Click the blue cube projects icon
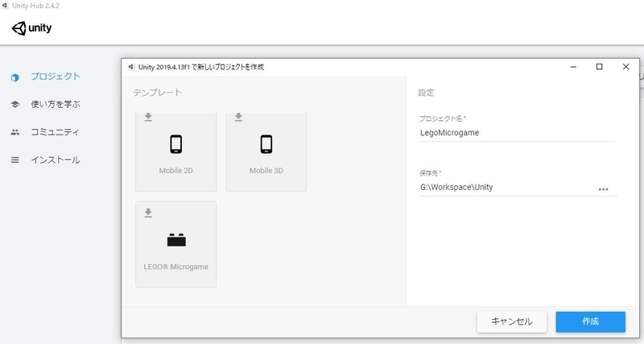Screen dimensions: 644x344 point(15,77)
